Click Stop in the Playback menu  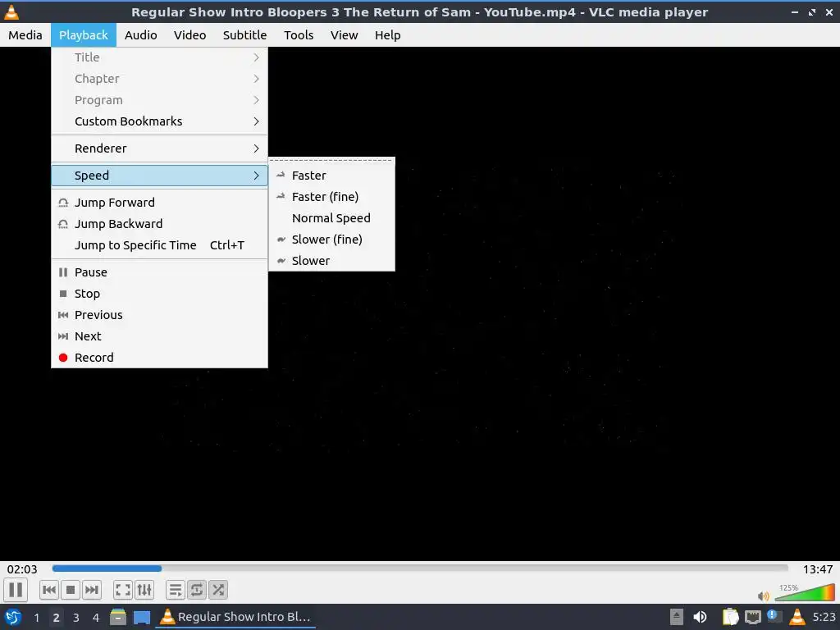[160, 294]
